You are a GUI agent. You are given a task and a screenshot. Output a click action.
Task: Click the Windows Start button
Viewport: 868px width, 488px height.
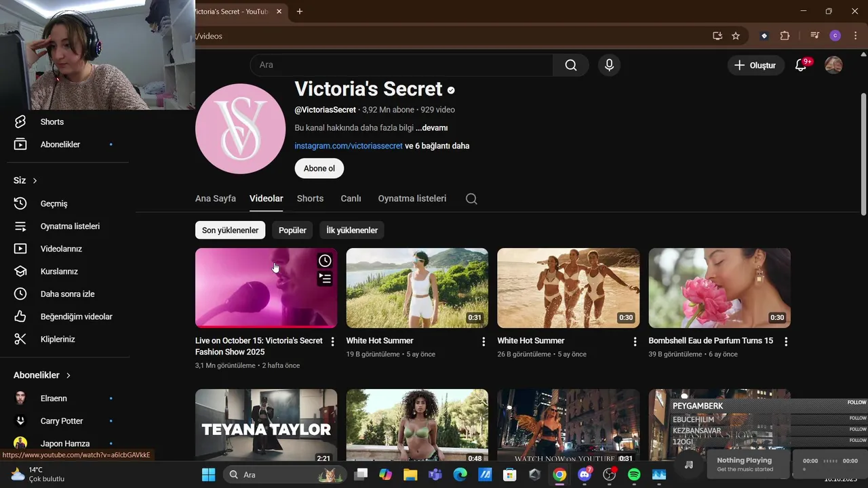(x=208, y=474)
